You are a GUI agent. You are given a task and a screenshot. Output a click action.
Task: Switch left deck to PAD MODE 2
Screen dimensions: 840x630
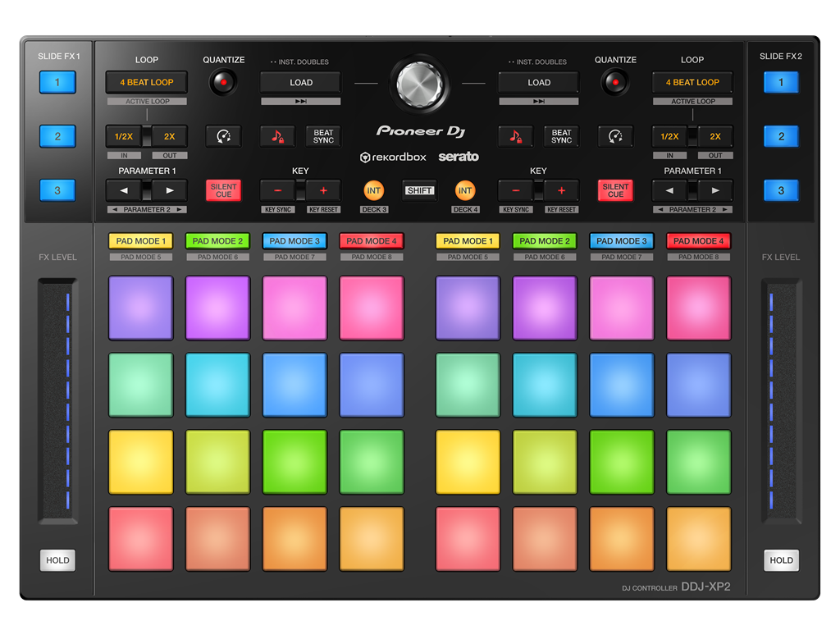coord(217,240)
